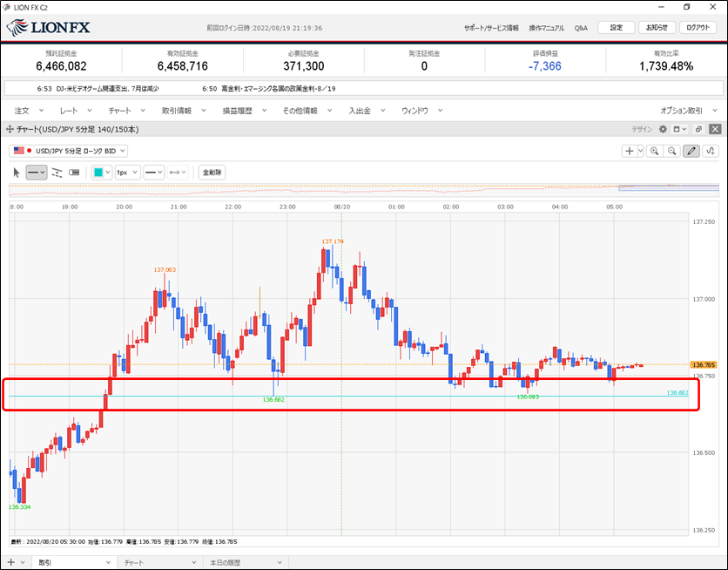Click the 21:00 time axis label
Screen dimensions: 728x570
pyautogui.click(x=179, y=207)
